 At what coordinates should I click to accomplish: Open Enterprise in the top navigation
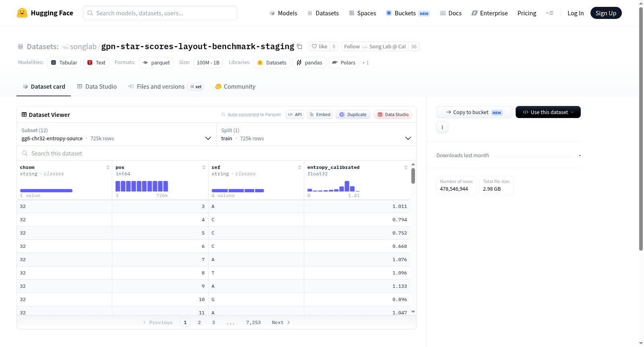(490, 13)
